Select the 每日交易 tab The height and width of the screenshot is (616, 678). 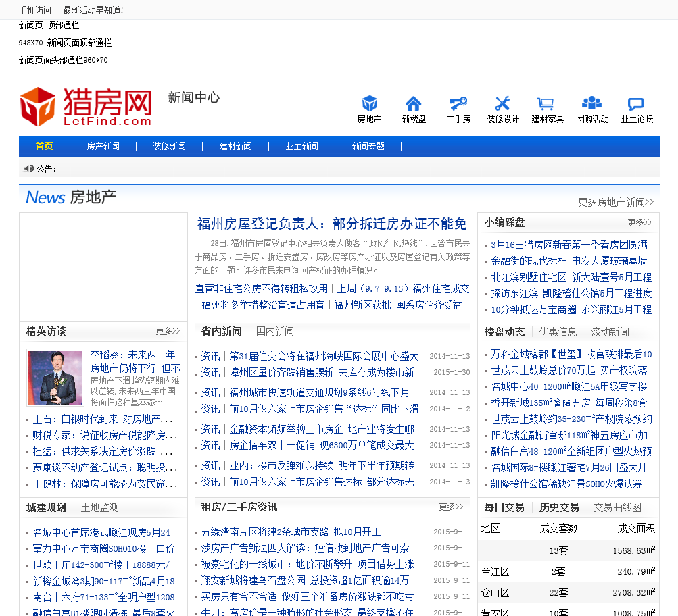point(504,507)
